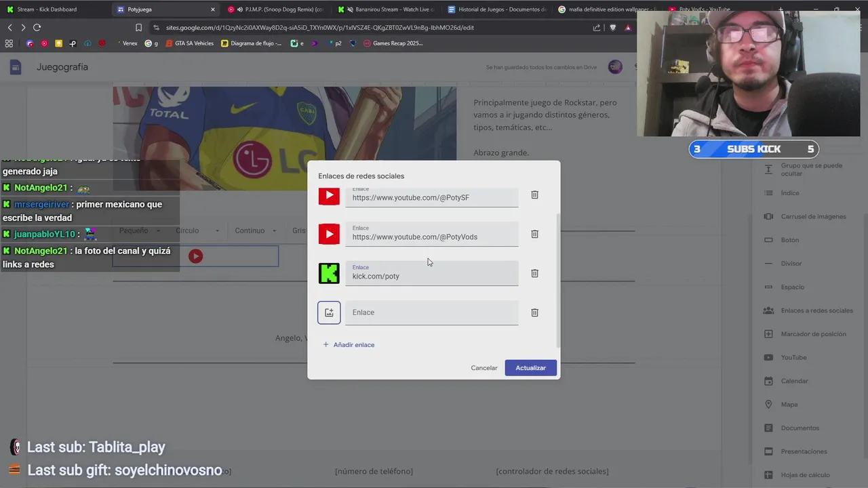Image resolution: width=868 pixels, height=488 pixels.
Task: Edit the @PotySF YouTube link field
Action: point(432,197)
